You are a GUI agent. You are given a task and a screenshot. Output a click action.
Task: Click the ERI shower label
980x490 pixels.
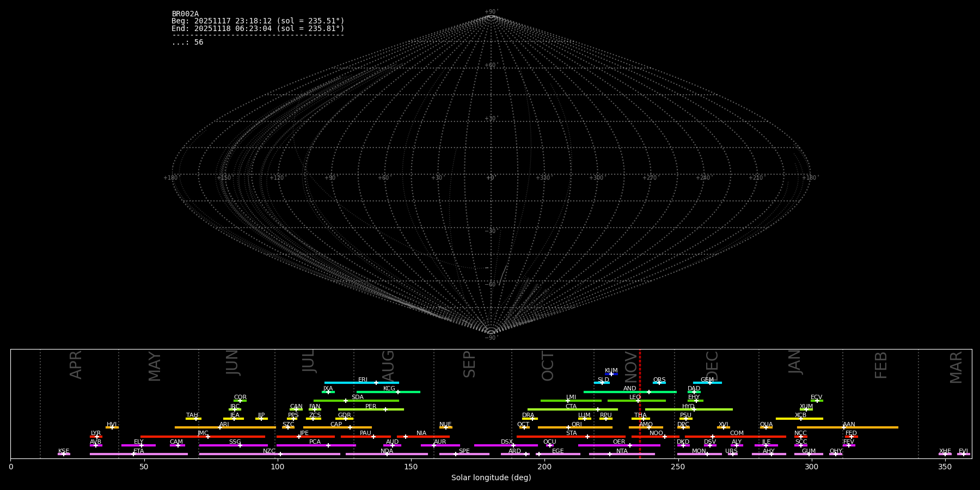pos(363,380)
